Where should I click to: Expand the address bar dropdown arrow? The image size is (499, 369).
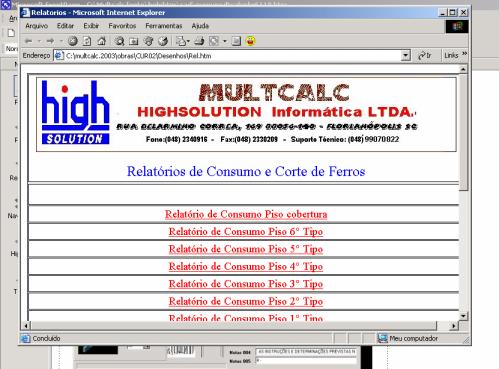click(405, 55)
